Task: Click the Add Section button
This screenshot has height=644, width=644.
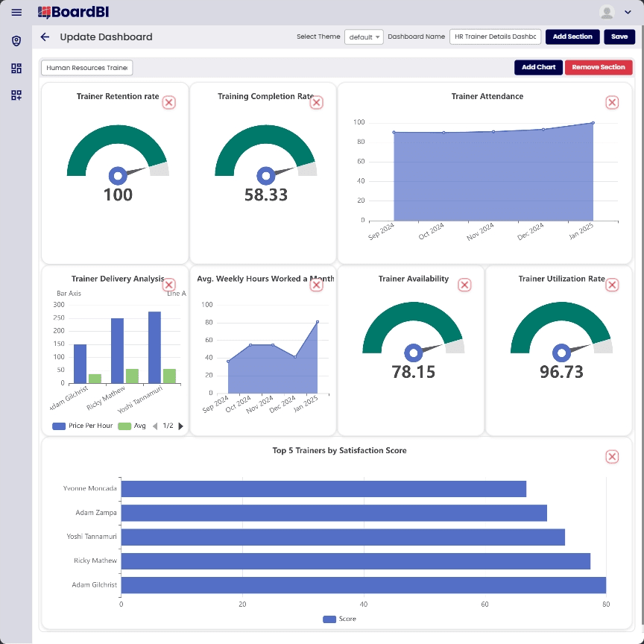Action: (572, 36)
